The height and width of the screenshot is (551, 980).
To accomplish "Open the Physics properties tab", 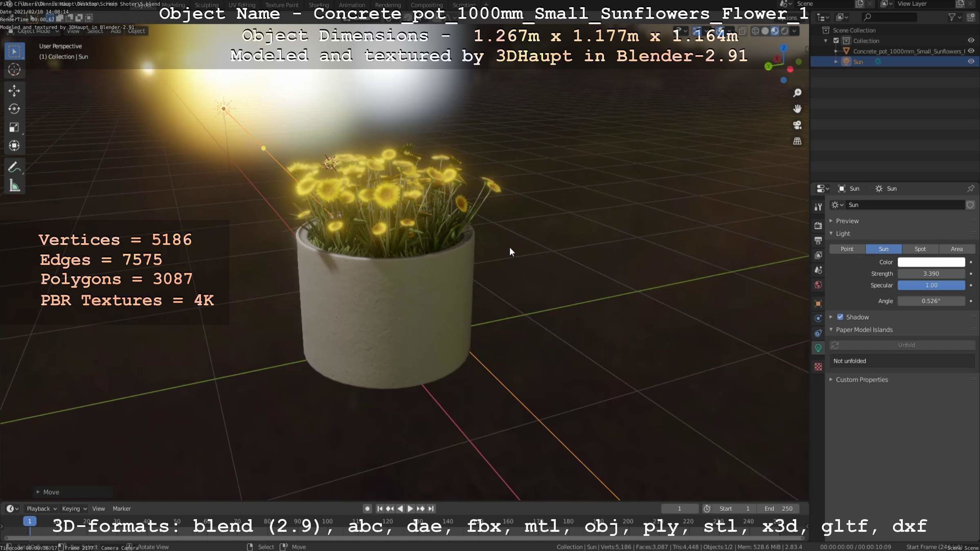I will (818, 318).
